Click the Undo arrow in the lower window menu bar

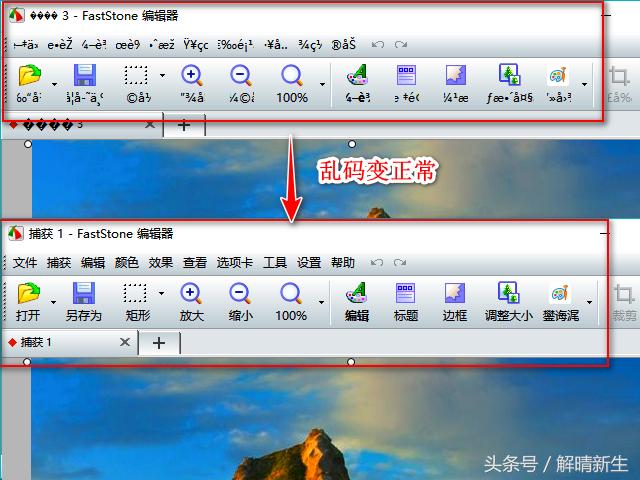377,262
